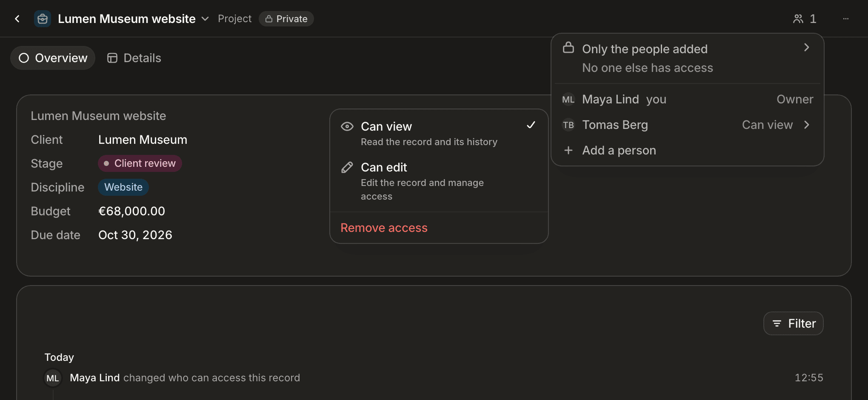Click the Details tab layout icon
Image resolution: width=868 pixels, height=400 pixels.
tap(112, 58)
